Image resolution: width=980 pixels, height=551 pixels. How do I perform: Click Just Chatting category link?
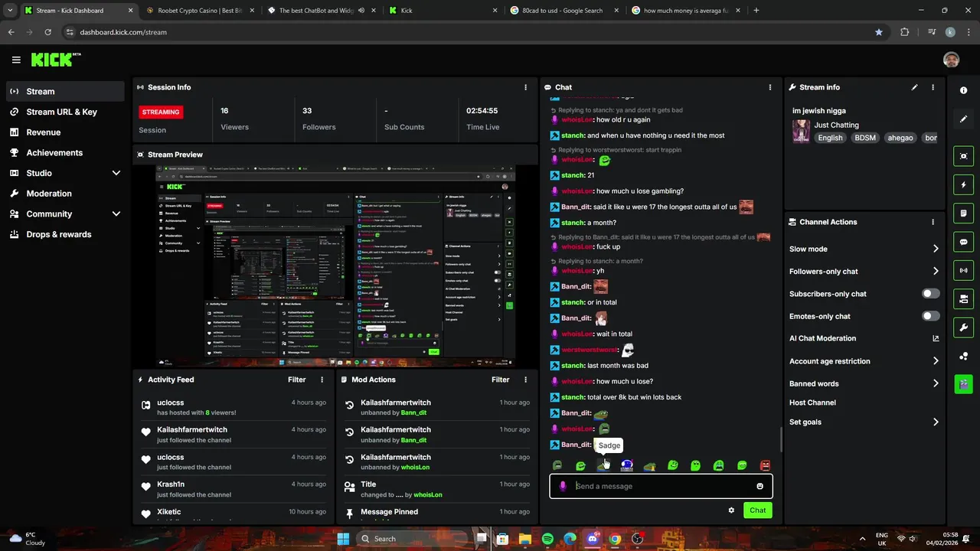(836, 125)
